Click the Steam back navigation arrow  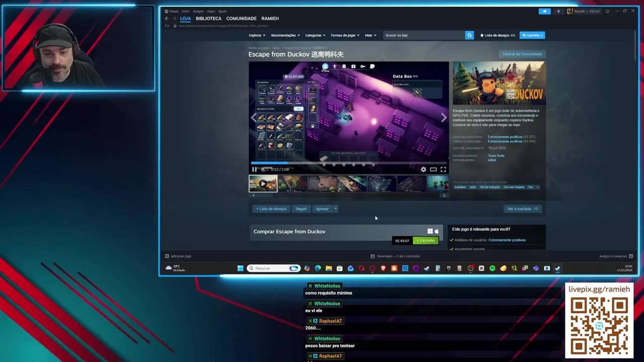click(x=167, y=19)
